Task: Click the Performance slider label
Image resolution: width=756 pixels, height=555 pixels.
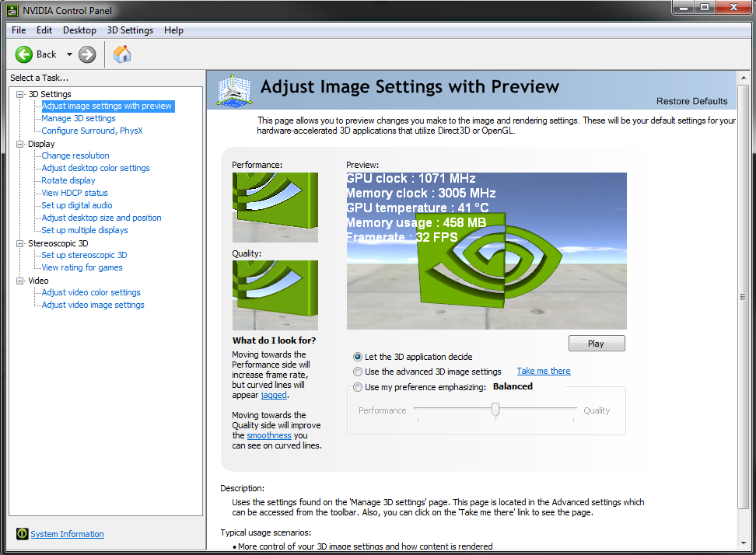Action: click(383, 410)
